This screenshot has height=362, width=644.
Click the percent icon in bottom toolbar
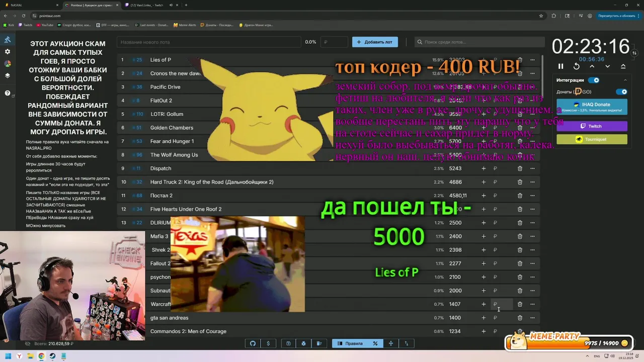click(375, 343)
